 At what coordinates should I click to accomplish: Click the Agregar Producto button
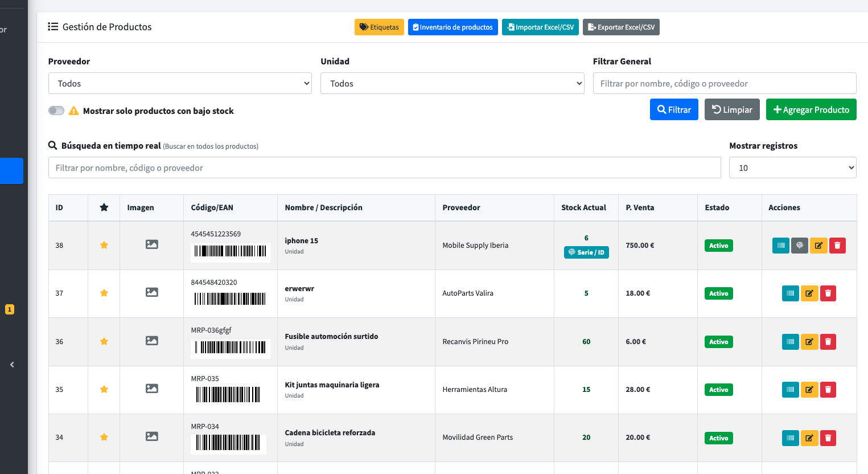click(x=811, y=109)
